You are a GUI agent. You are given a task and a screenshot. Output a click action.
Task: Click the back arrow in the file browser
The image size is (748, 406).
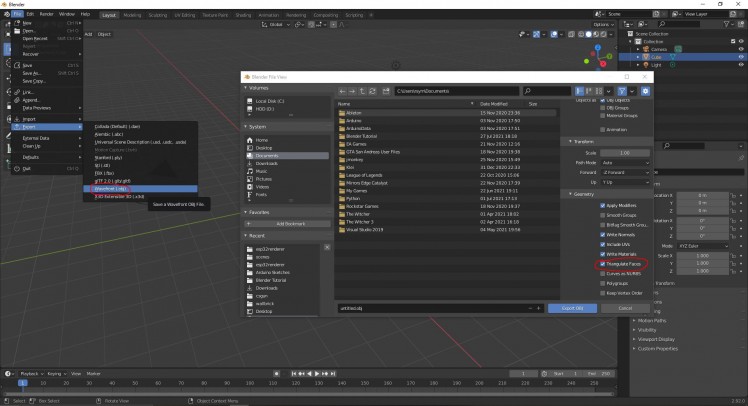coord(342,91)
